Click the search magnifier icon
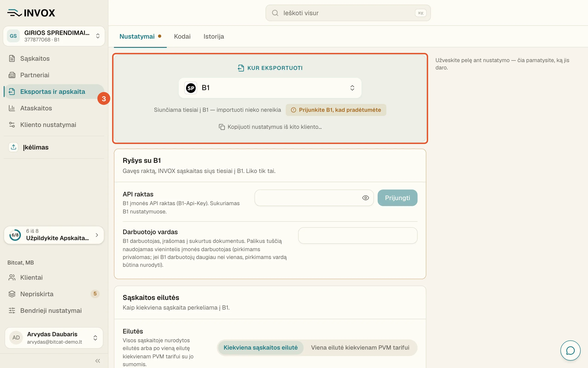The height and width of the screenshot is (368, 588). click(275, 13)
